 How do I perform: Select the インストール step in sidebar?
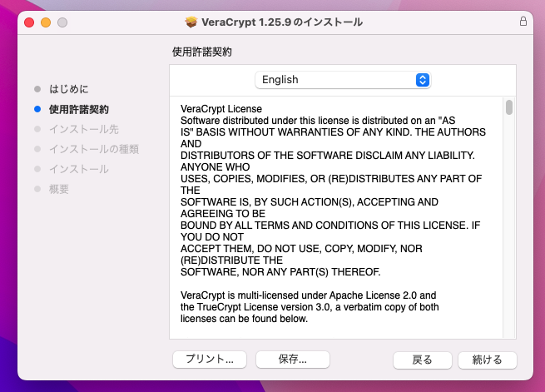[78, 169]
